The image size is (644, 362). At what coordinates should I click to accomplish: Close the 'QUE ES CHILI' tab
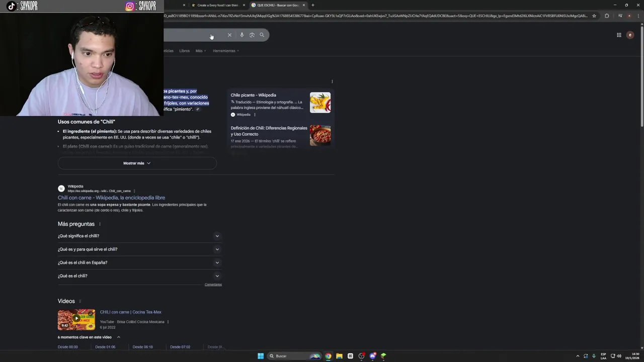304,5
